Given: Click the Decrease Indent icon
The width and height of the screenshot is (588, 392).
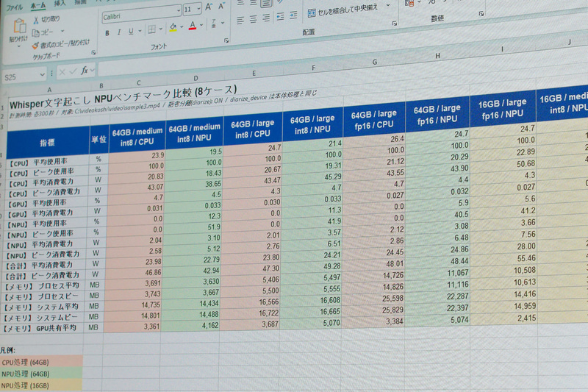Looking at the screenshot, I should pos(280,16).
